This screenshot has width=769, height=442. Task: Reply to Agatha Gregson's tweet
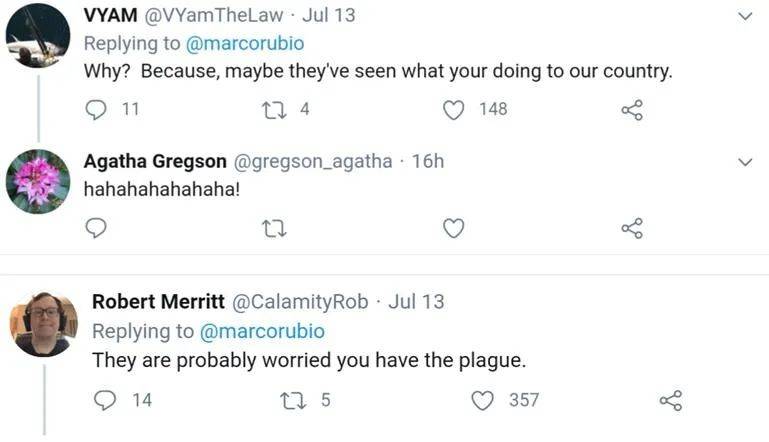(x=96, y=229)
